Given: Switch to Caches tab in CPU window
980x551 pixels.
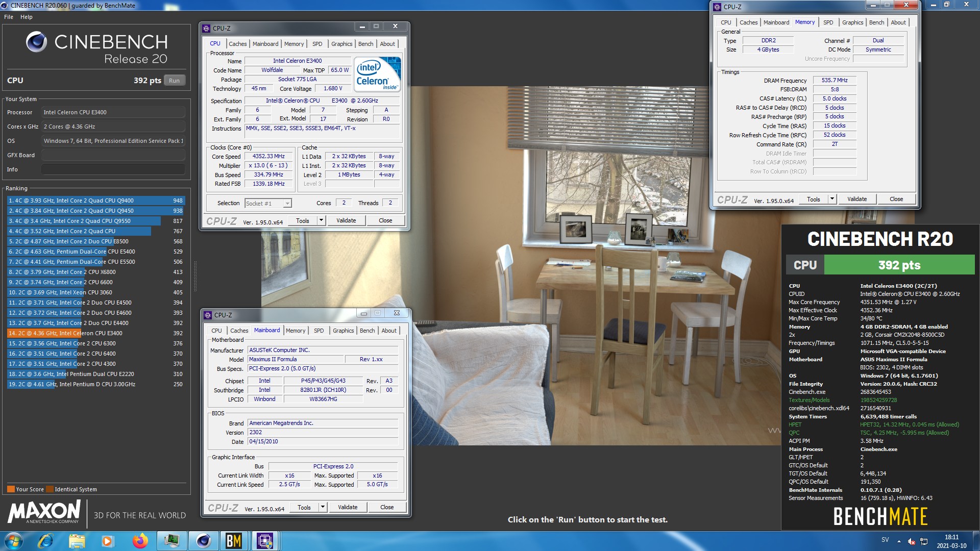Looking at the screenshot, I should (x=237, y=44).
